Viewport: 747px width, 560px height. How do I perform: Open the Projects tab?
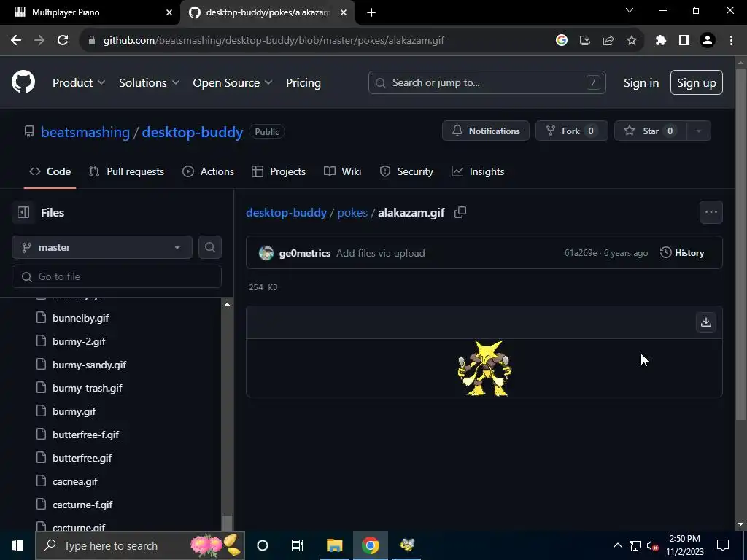click(279, 171)
